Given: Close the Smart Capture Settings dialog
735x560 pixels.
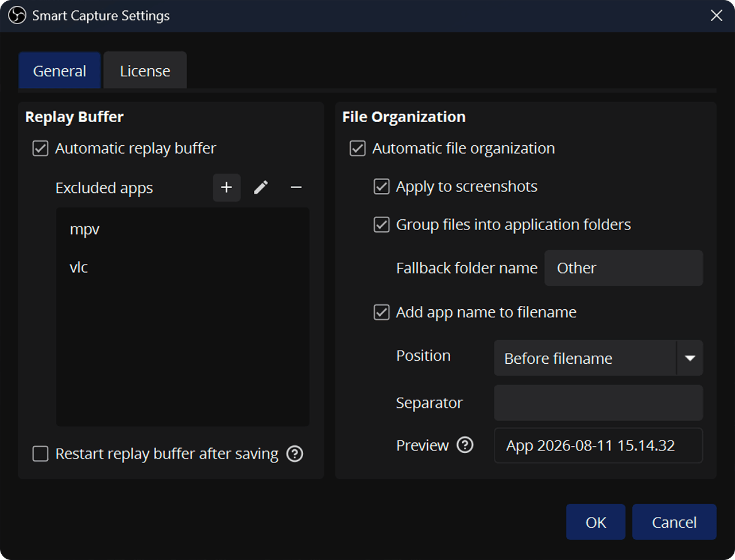Looking at the screenshot, I should (717, 15).
